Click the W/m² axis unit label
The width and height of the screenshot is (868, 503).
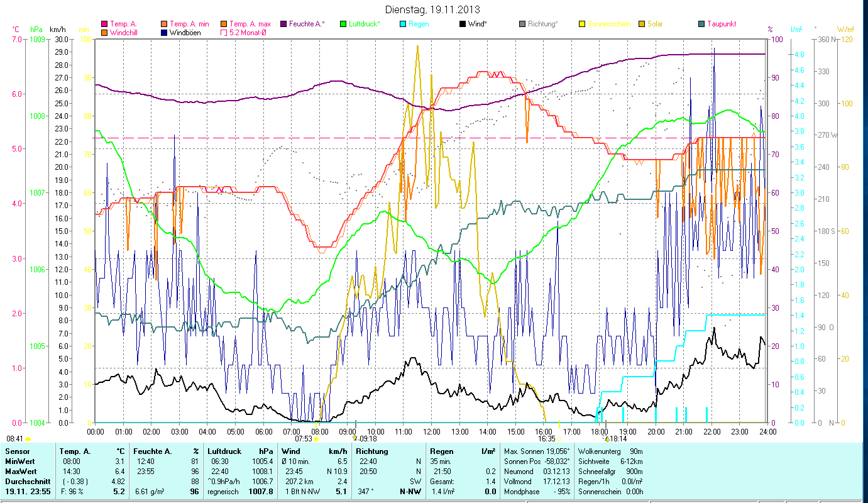click(x=846, y=29)
